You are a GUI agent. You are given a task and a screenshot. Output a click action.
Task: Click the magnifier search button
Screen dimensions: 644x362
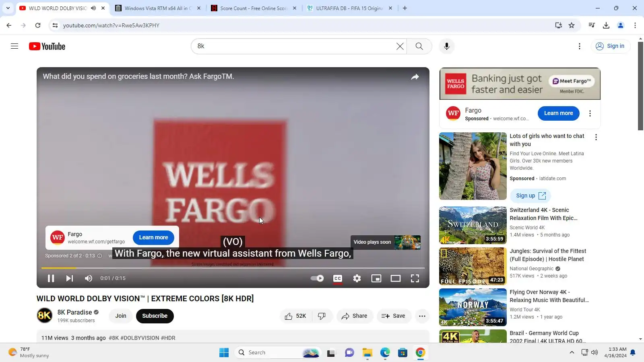(419, 46)
